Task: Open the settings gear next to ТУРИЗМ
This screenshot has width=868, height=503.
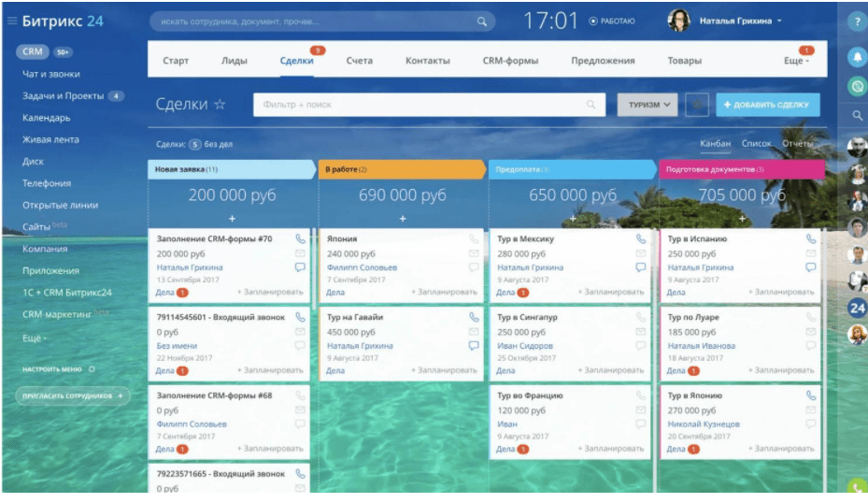Action: coord(697,104)
